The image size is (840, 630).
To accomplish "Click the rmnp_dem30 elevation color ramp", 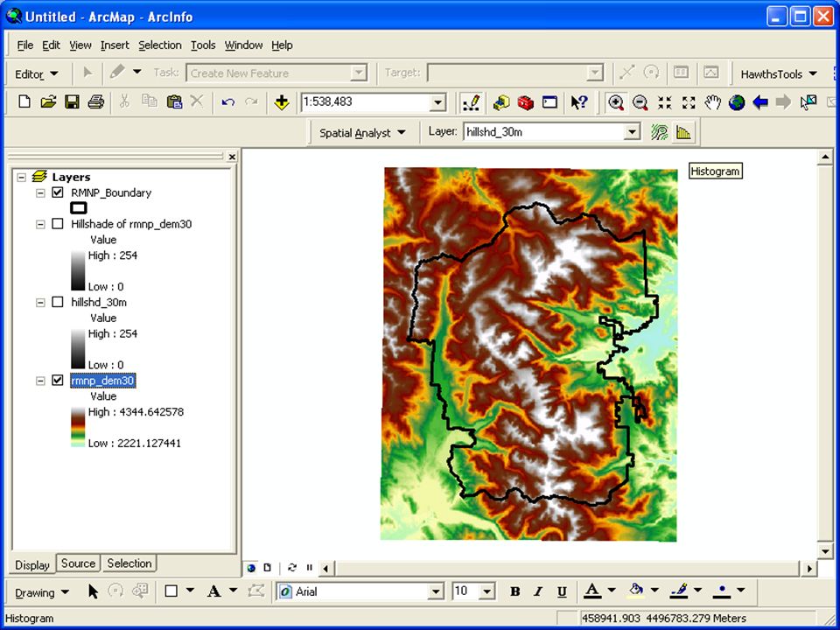I will point(78,428).
